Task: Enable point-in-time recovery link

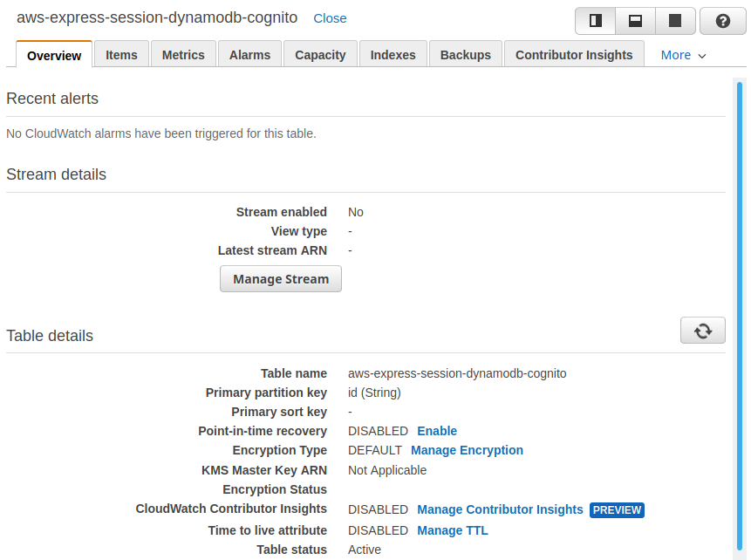Action: tap(437, 431)
